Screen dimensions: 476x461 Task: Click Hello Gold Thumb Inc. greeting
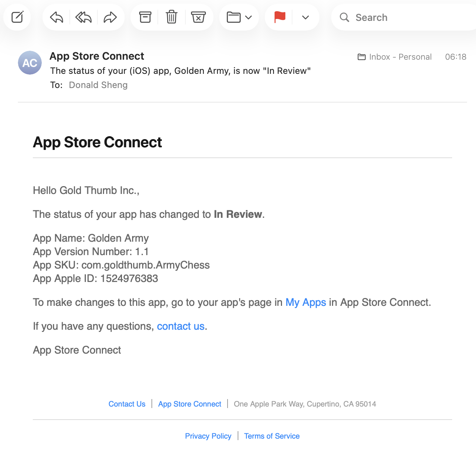point(86,191)
